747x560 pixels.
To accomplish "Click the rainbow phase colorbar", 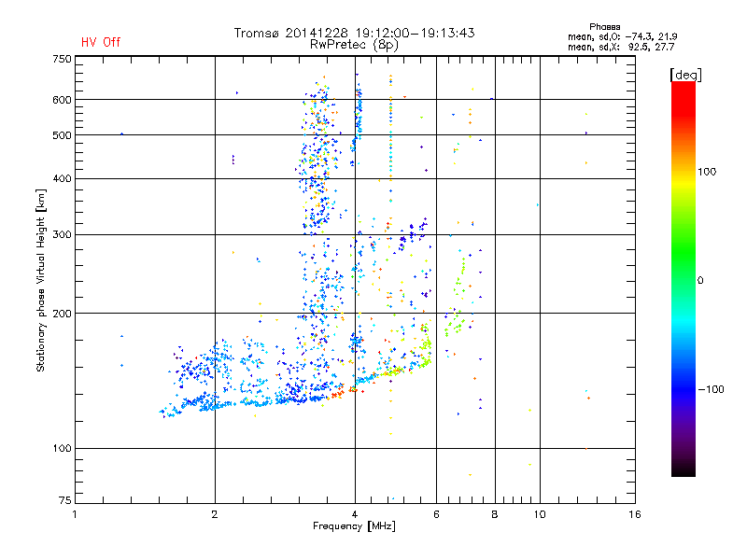I will coord(684,278).
